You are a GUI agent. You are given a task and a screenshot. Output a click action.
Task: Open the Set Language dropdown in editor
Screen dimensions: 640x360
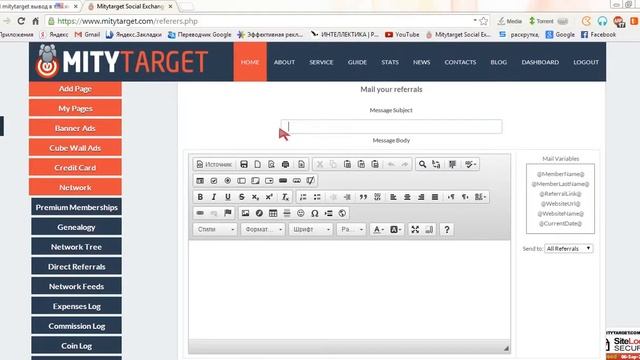click(x=480, y=197)
